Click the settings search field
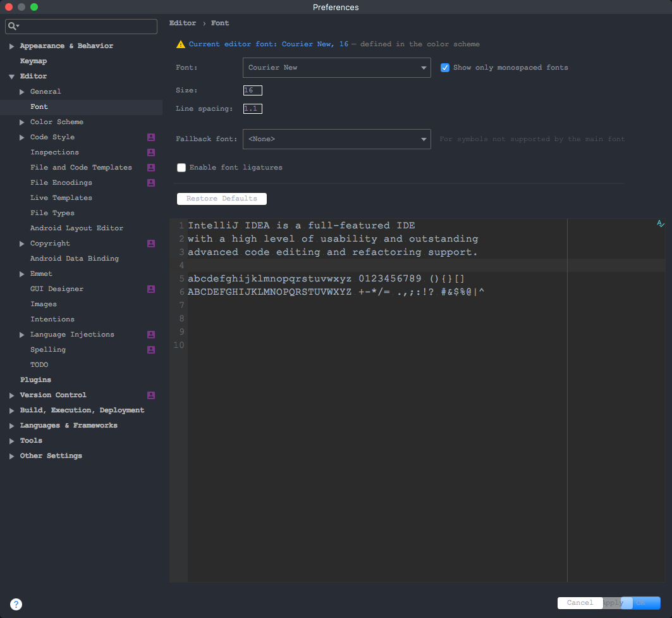Image resolution: width=672 pixels, height=618 pixels. [x=81, y=26]
